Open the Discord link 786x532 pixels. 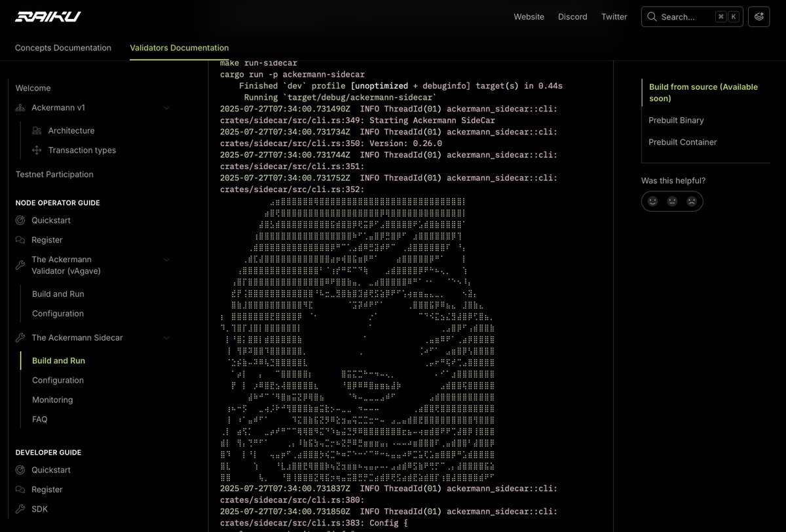point(572,17)
